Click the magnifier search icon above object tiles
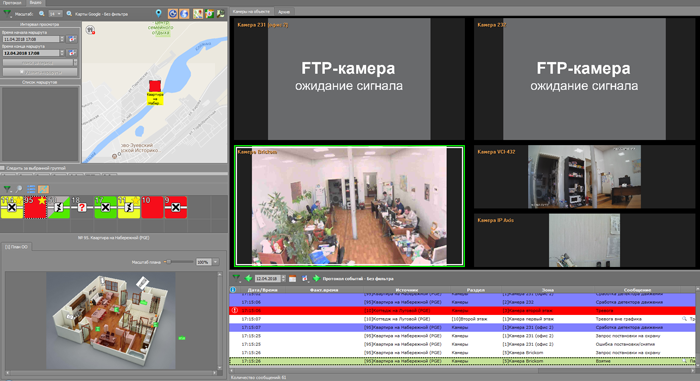The image size is (700, 381). click(x=19, y=189)
